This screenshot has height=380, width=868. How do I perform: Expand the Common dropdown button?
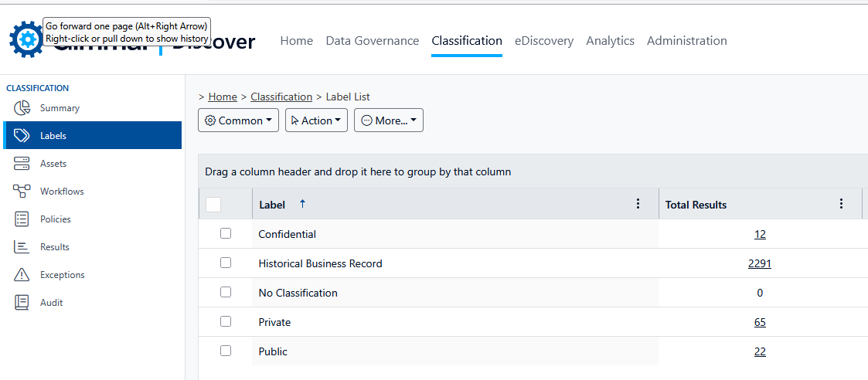238,120
